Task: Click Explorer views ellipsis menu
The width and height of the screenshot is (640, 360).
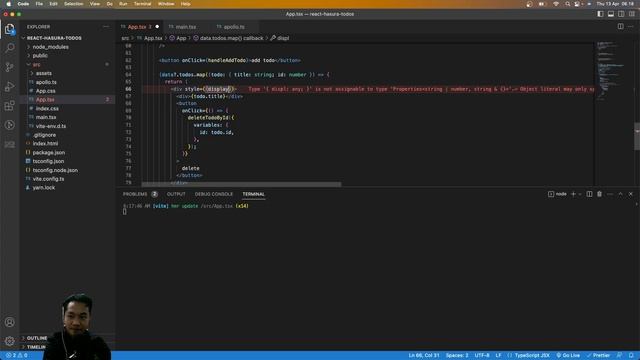Action: pos(106,27)
